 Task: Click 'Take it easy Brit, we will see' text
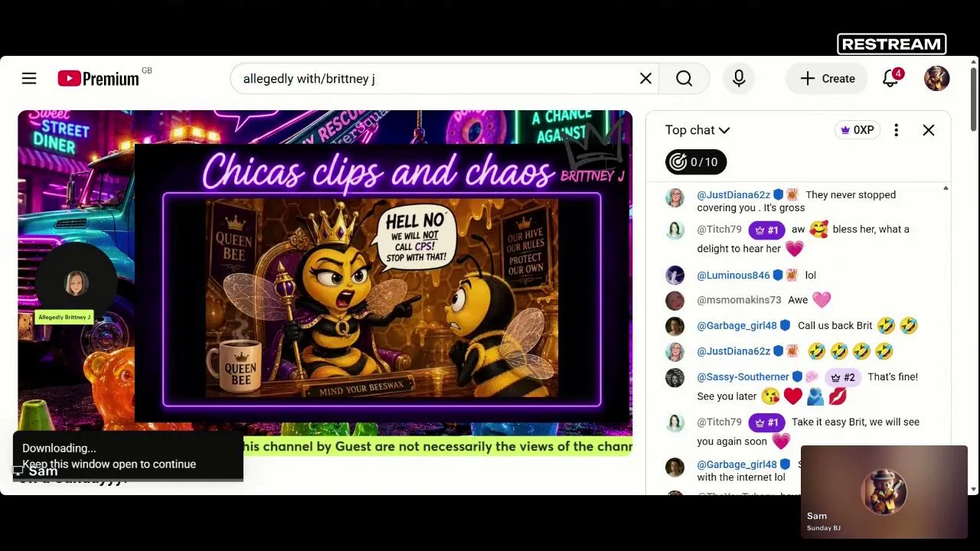click(x=855, y=422)
